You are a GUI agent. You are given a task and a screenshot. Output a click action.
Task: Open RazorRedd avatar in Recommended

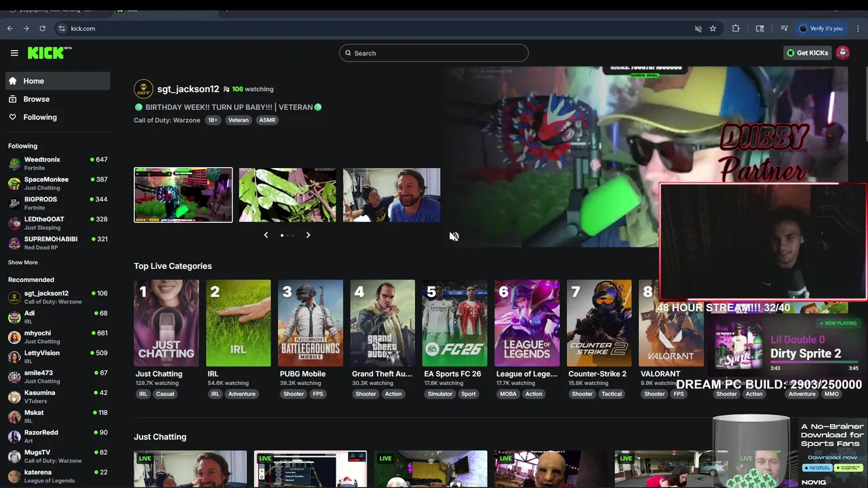pyautogui.click(x=14, y=436)
